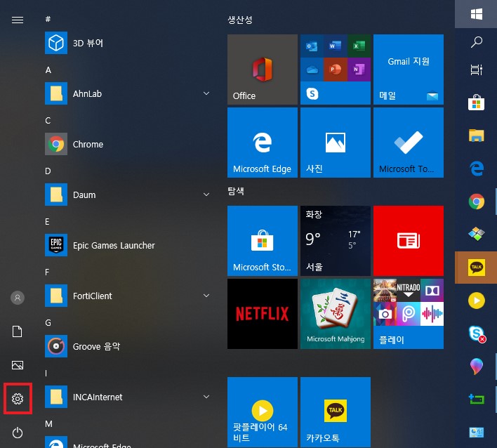The width and height of the screenshot is (497, 448).
Task: Open the red News tile
Action: 409,241
